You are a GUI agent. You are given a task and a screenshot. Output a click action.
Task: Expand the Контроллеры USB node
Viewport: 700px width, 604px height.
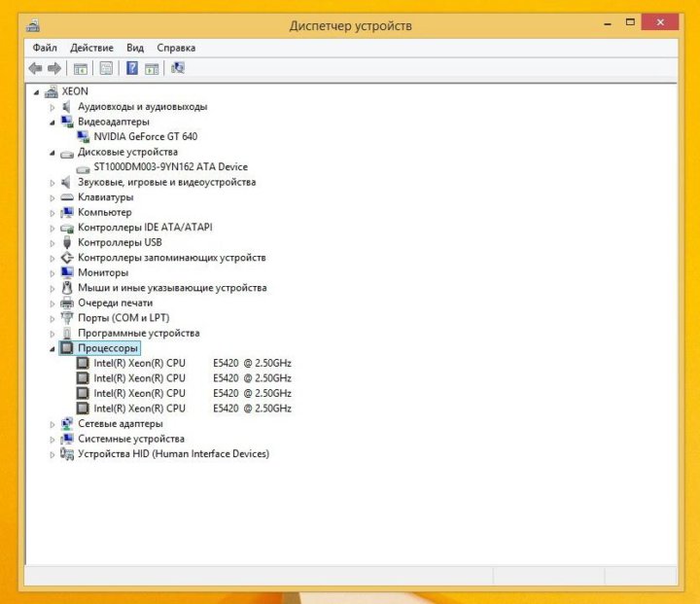(52, 243)
